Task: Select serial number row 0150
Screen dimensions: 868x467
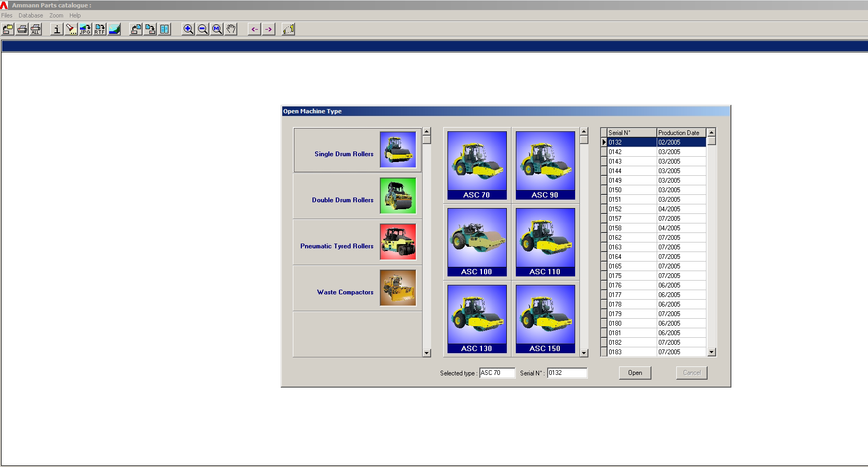Action: (x=657, y=190)
